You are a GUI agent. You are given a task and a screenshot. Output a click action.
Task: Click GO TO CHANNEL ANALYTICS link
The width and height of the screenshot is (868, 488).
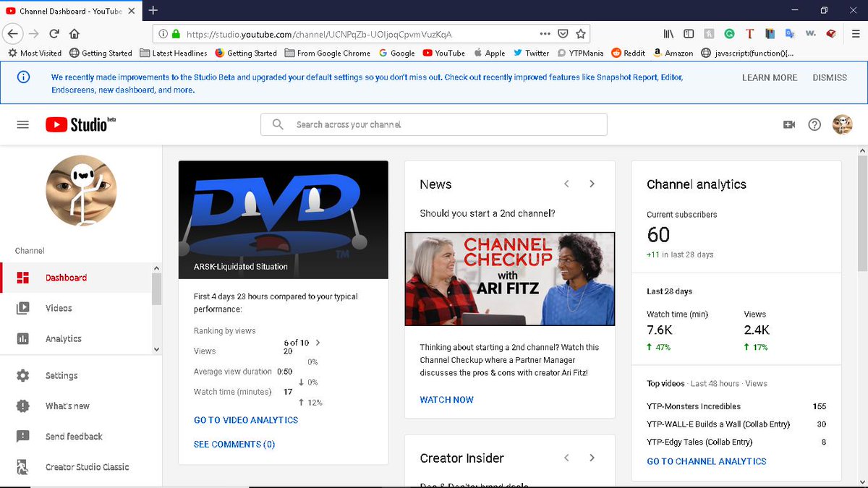click(707, 461)
